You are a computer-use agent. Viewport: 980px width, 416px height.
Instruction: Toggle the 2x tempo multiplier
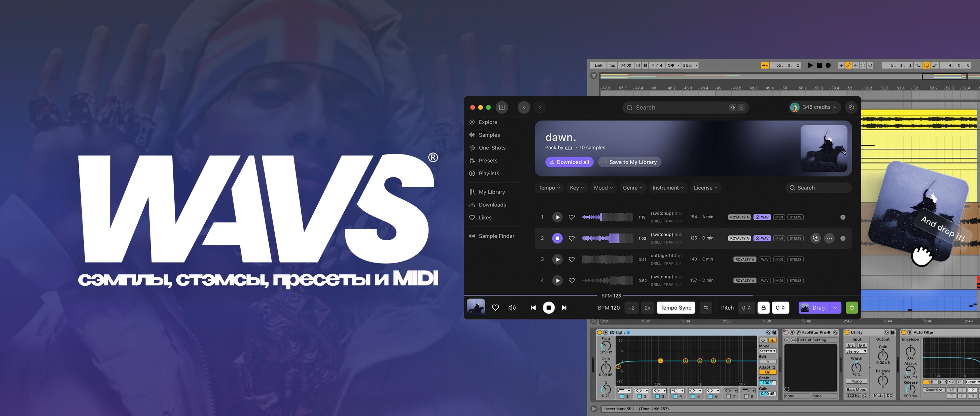tap(647, 308)
